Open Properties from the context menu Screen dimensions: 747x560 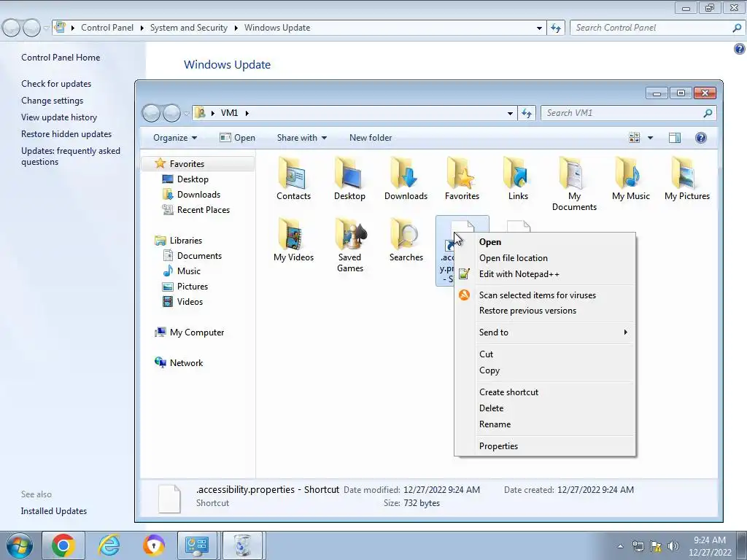click(545, 446)
